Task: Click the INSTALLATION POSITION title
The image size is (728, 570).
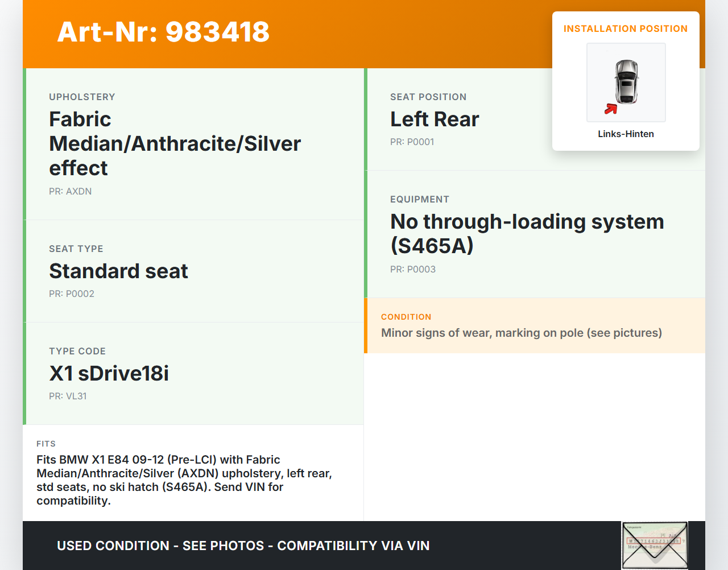Action: 625,29
